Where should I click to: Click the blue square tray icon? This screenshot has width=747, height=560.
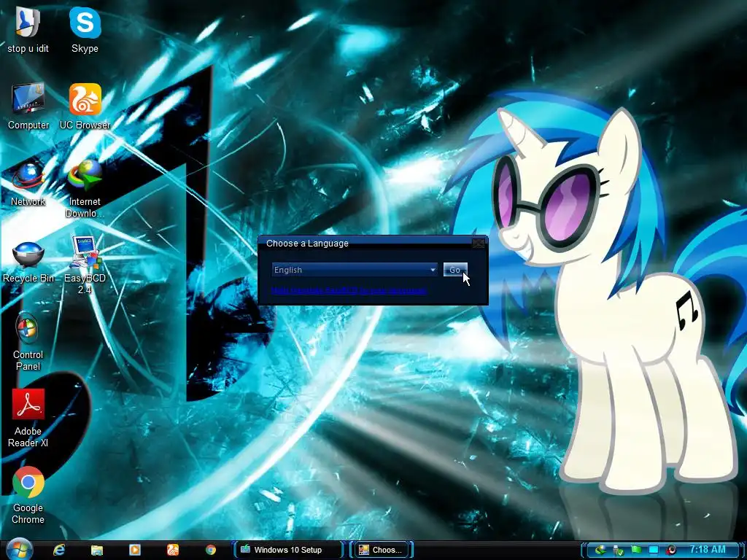click(654, 550)
